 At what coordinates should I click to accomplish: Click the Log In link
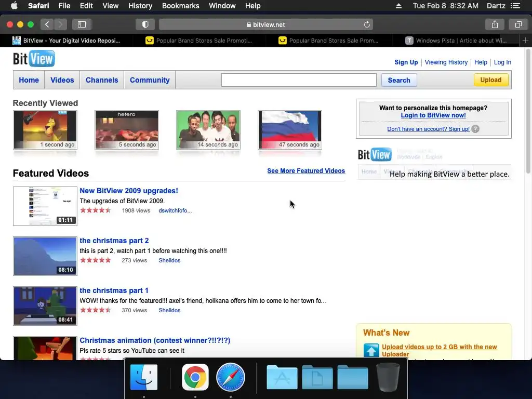(502, 62)
